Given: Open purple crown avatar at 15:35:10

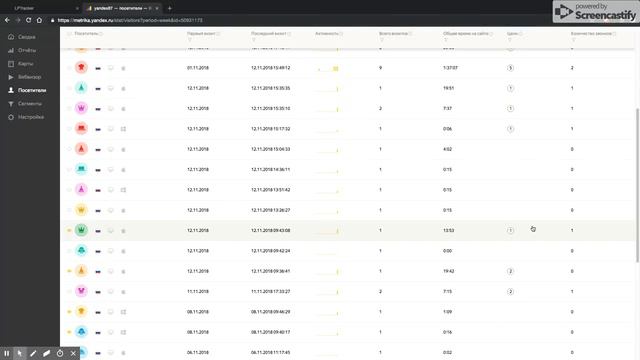Looking at the screenshot, I should coord(81,108).
